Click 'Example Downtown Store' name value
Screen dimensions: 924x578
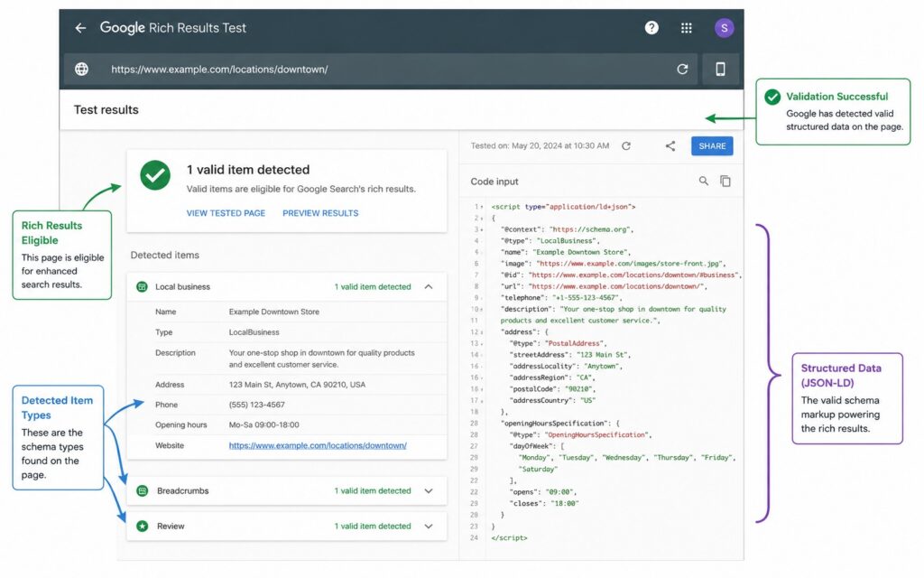tap(274, 312)
